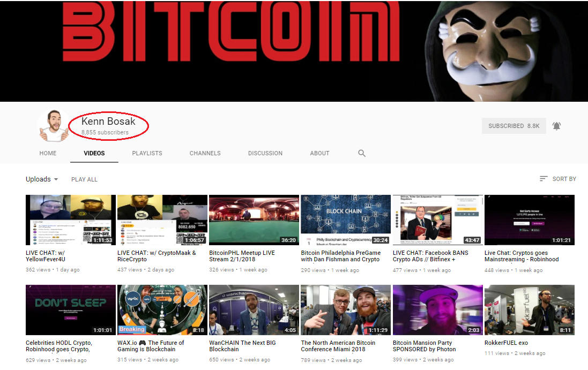
Task: Click the 1:01:21 Robinhood video thumbnail
Action: 530,220
